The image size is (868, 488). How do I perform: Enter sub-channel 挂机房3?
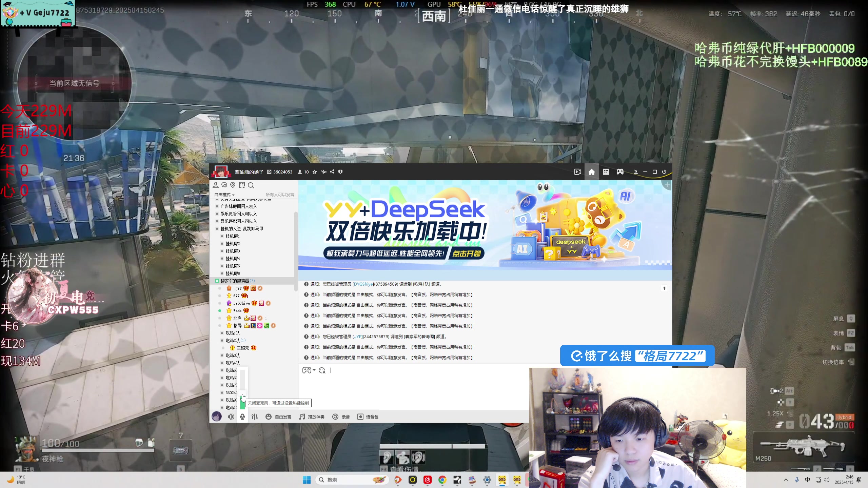(233, 251)
